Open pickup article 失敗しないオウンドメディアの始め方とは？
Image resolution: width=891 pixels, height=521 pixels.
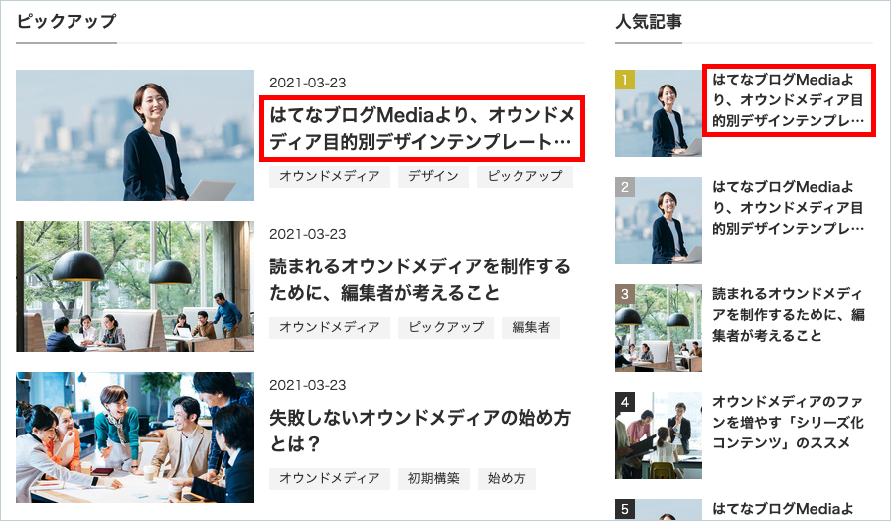point(419,431)
